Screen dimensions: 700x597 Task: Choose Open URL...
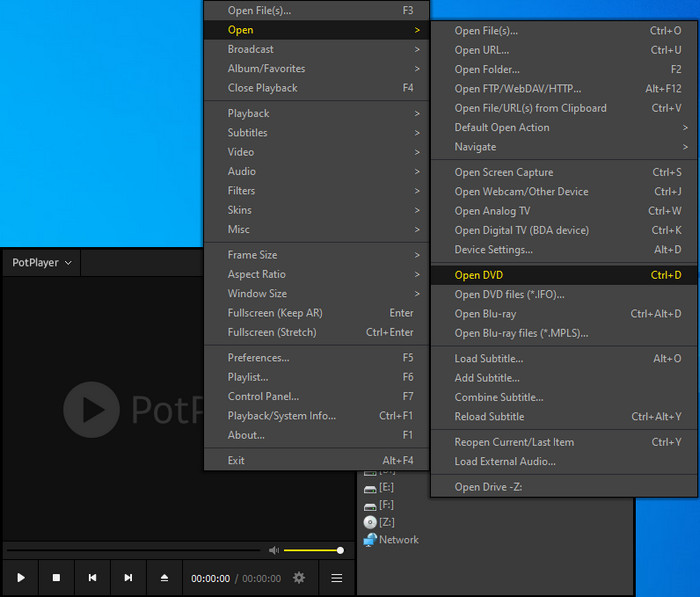[x=564, y=50]
